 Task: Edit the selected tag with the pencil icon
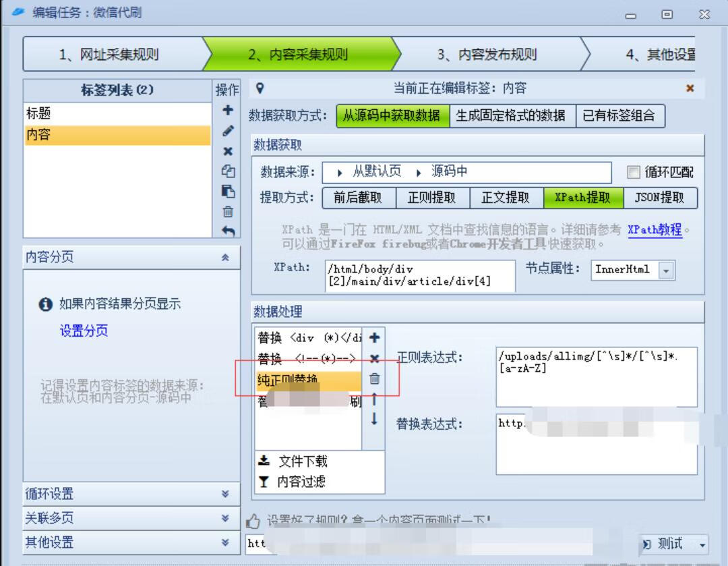pos(228,131)
